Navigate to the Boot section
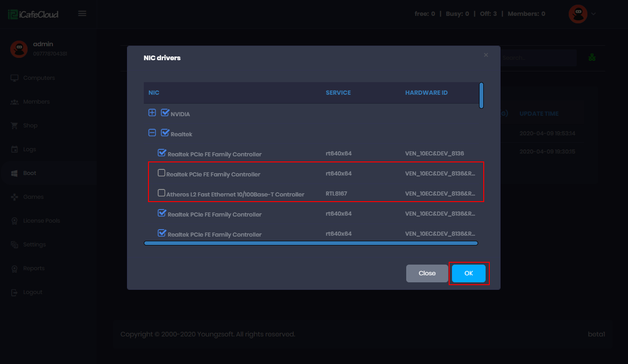 [x=14, y=173]
